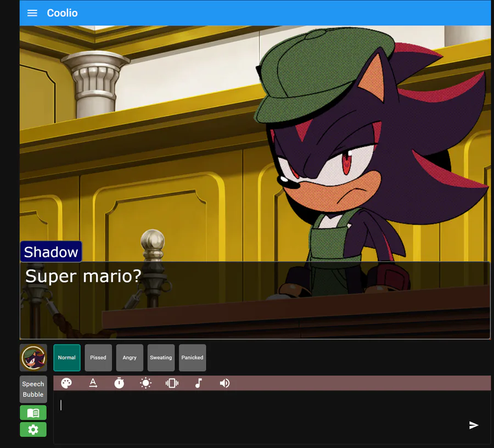Insert a pause with the stopwatch icon

click(119, 383)
